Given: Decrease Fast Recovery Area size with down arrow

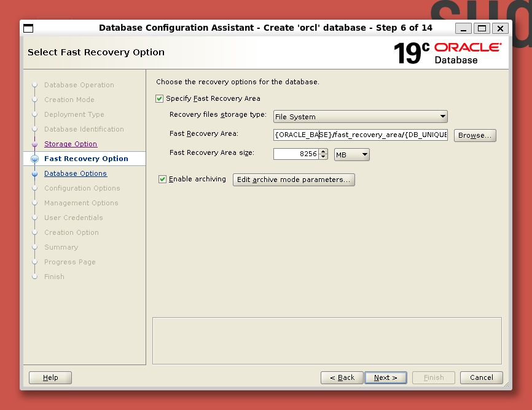Looking at the screenshot, I should click(x=324, y=157).
